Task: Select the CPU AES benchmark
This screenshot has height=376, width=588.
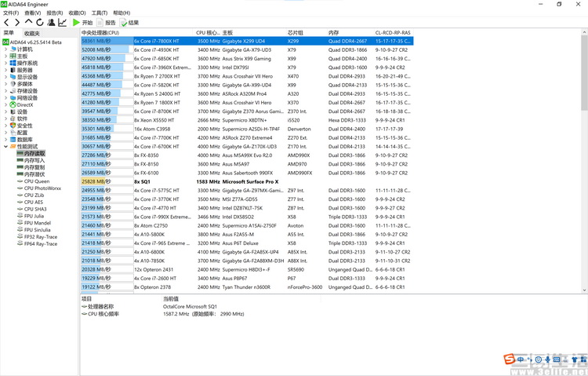Action: click(34, 202)
